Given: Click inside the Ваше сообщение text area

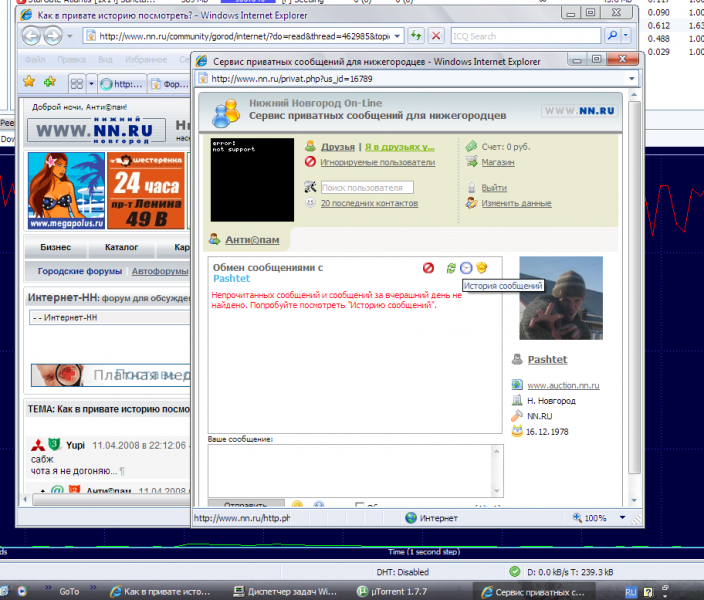Looking at the screenshot, I should (351, 471).
